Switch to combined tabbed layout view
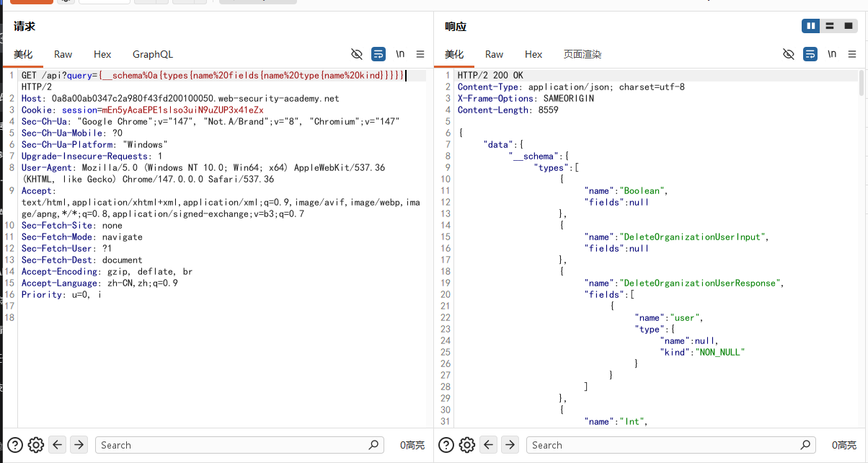The image size is (868, 463). tap(848, 26)
